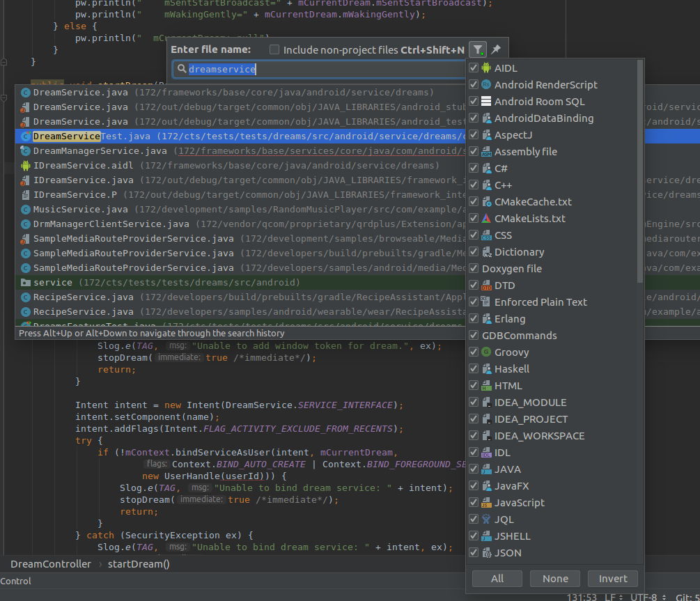The width and height of the screenshot is (700, 601).
Task: Click the IDreamService.P file icon
Action: tap(26, 195)
